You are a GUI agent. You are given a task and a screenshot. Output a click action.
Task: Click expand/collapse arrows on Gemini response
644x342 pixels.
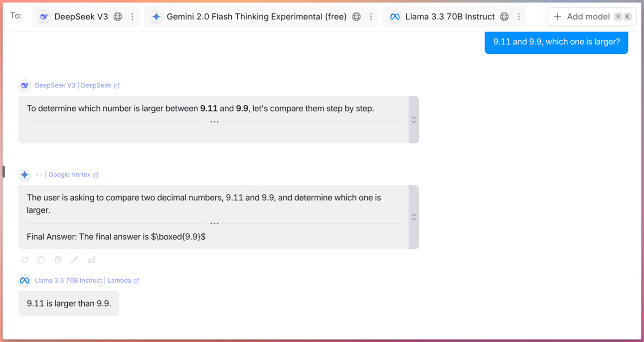[x=414, y=217]
